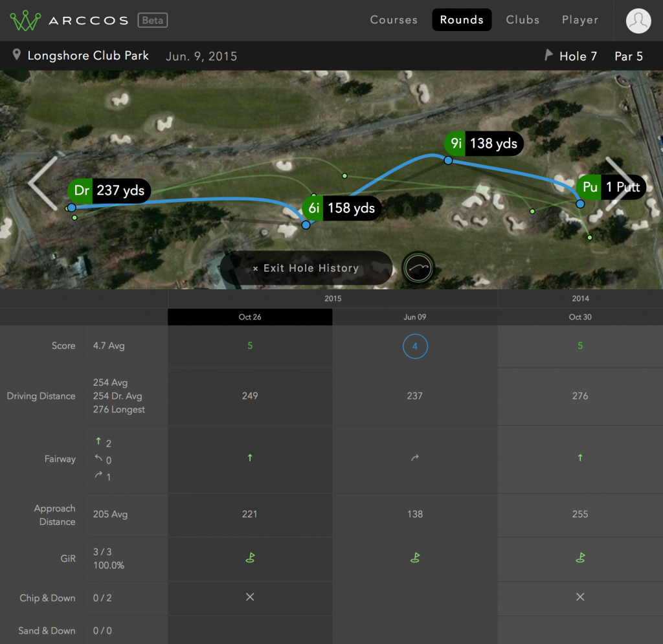This screenshot has width=663, height=644.
Task: Click the Arccos crown logo
Action: coord(25,20)
